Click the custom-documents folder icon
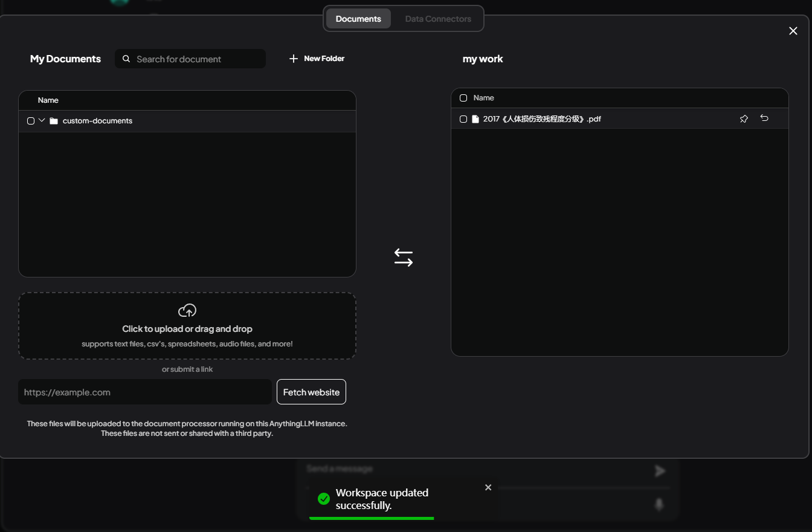Viewport: 812px width, 532px height. (x=54, y=121)
